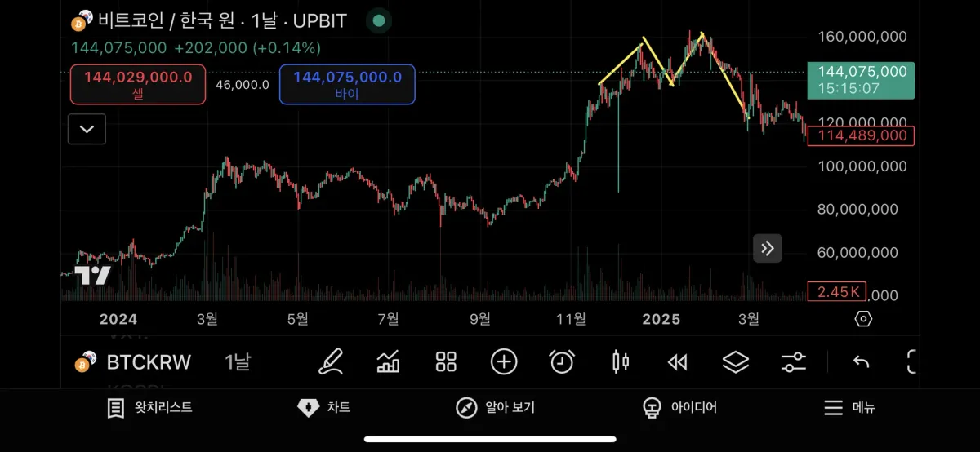Open the layout grid templates icon
This screenshot has width=980, height=452.
pos(446,361)
